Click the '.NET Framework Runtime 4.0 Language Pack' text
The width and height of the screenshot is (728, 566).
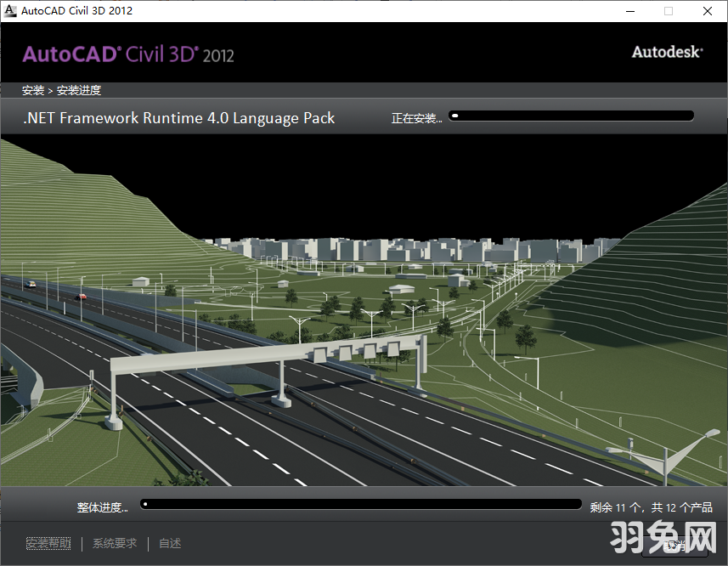click(178, 118)
